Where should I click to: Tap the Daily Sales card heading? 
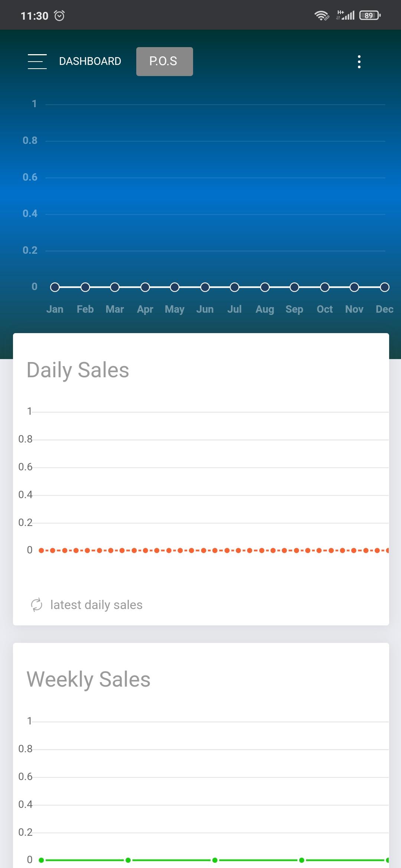tap(78, 370)
